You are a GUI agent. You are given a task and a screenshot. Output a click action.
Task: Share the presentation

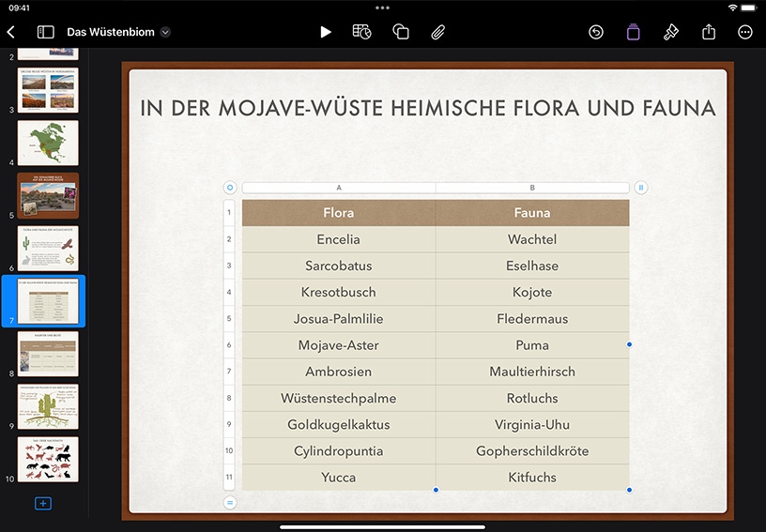pyautogui.click(x=709, y=32)
